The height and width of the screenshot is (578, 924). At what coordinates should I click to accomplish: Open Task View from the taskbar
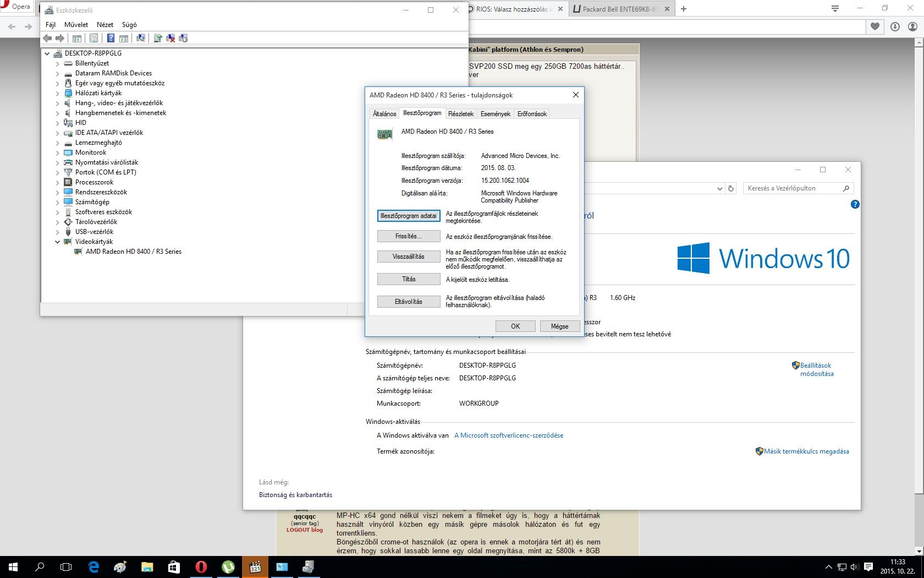tap(66, 566)
